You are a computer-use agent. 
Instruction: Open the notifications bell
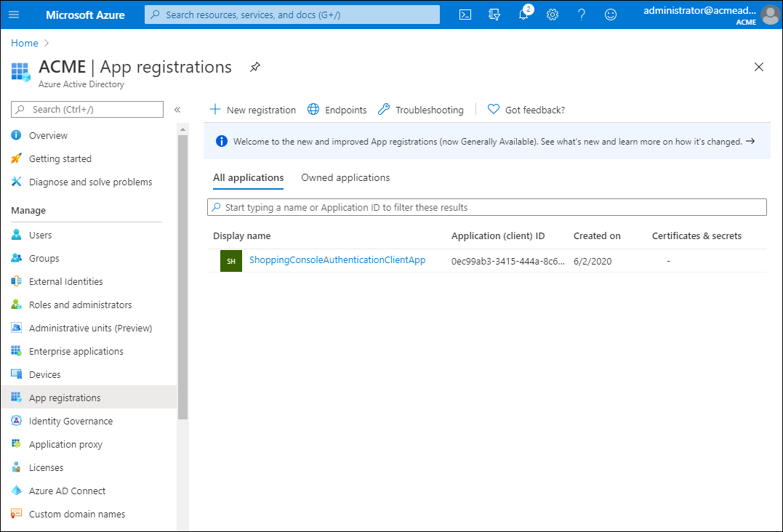[x=523, y=15]
